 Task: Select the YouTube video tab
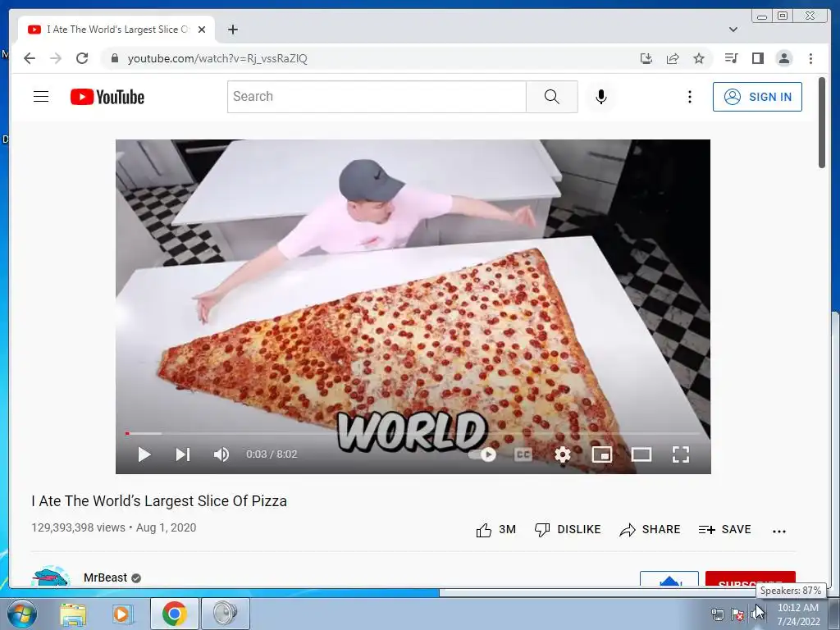(116, 30)
